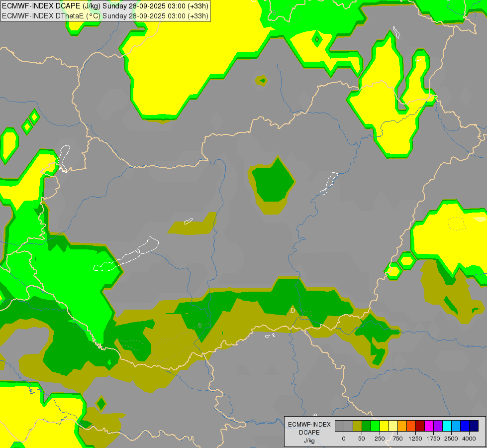Click the orange legend swatch
Screen dimensions: 487x448
pos(402,426)
